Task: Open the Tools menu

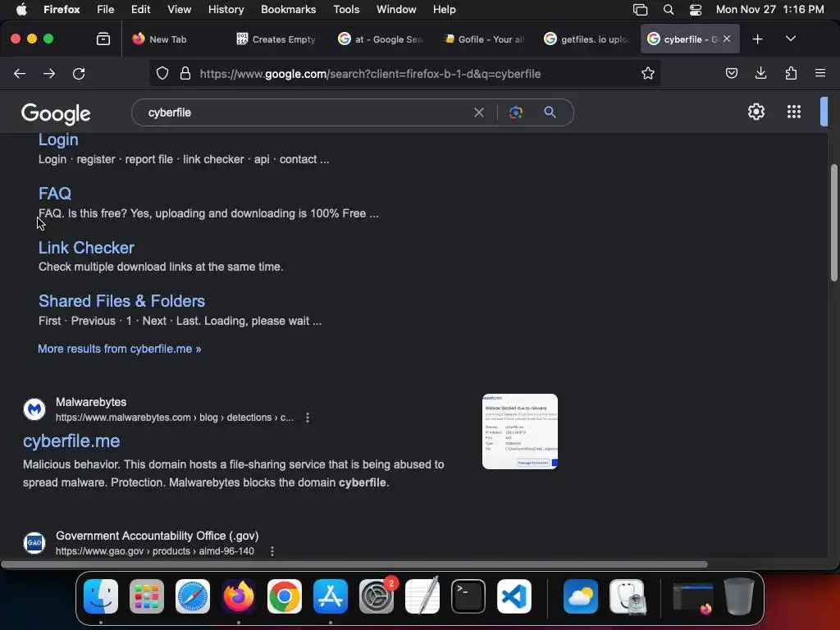Action: (x=346, y=10)
